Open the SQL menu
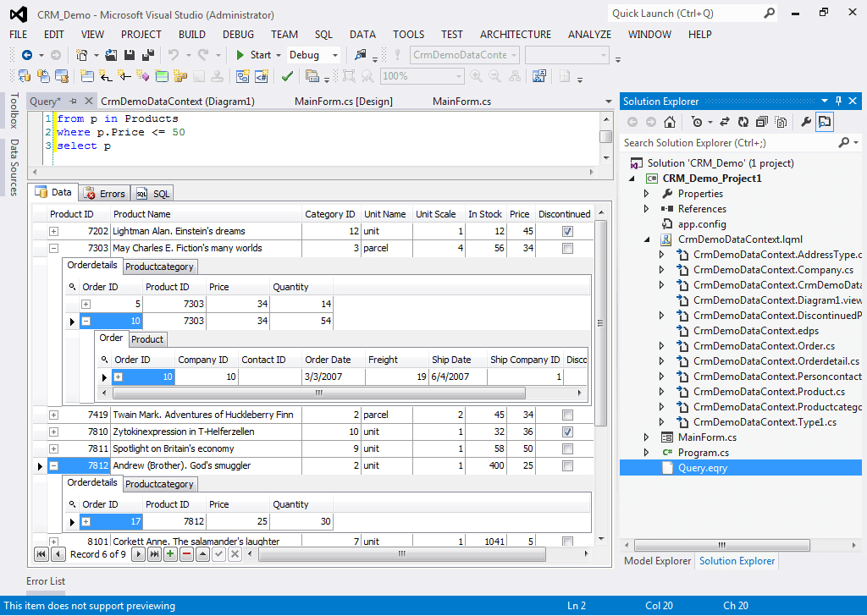The height and width of the screenshot is (616, 867). [323, 34]
